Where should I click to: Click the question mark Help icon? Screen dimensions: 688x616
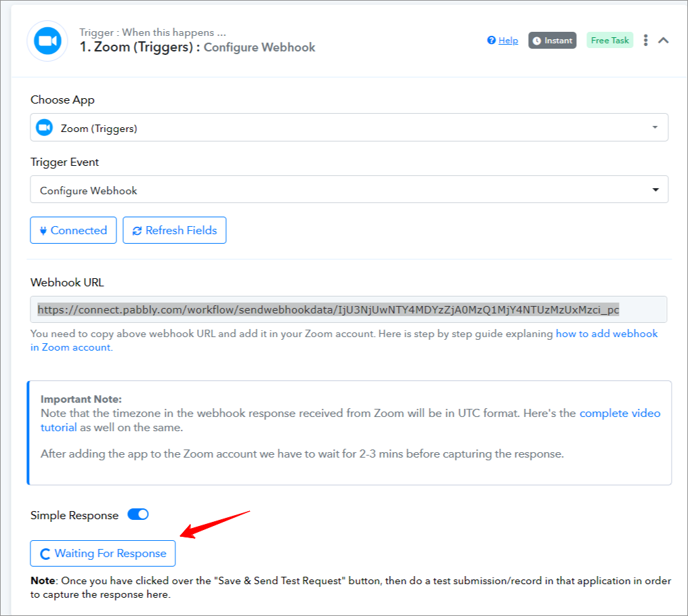pyautogui.click(x=492, y=41)
